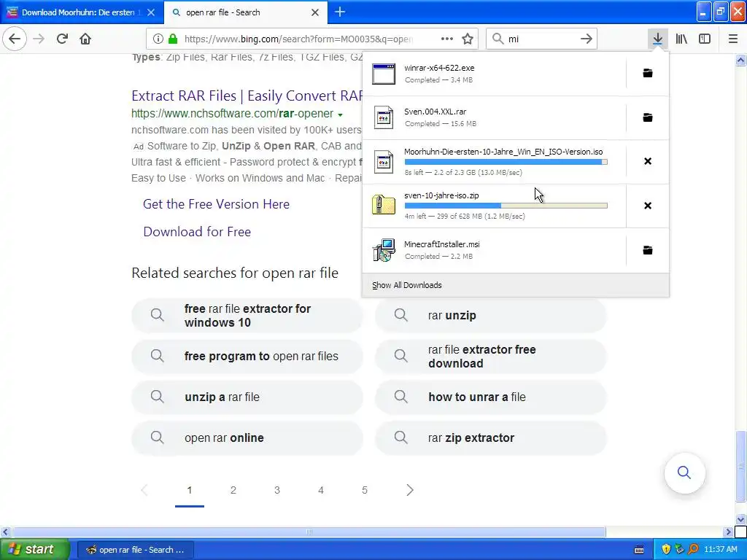This screenshot has width=747, height=560.
Task: Cancel the Moorhuhn ISO download
Action: [648, 161]
